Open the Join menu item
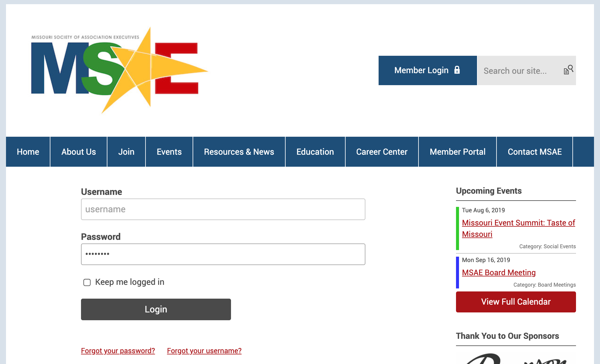This screenshot has width=600, height=364. tap(126, 152)
